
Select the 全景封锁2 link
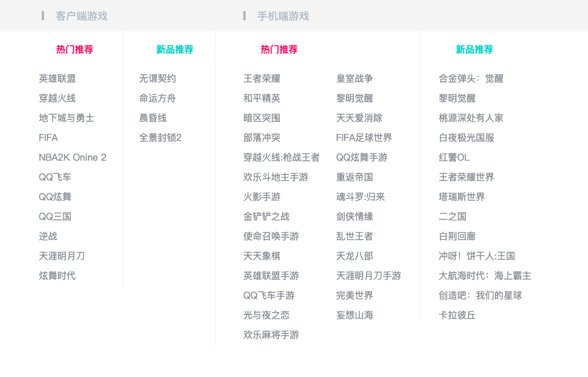pyautogui.click(x=160, y=137)
